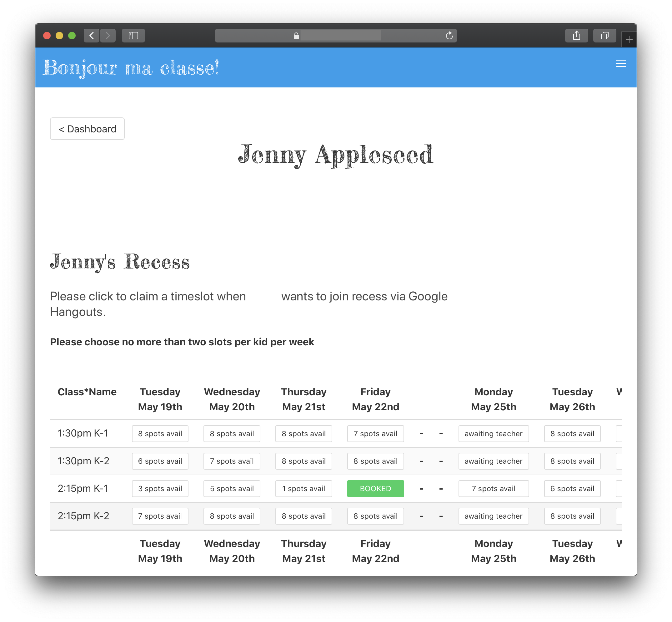Unbook the green BOOKED slot
This screenshot has height=622, width=672.
pos(375,488)
